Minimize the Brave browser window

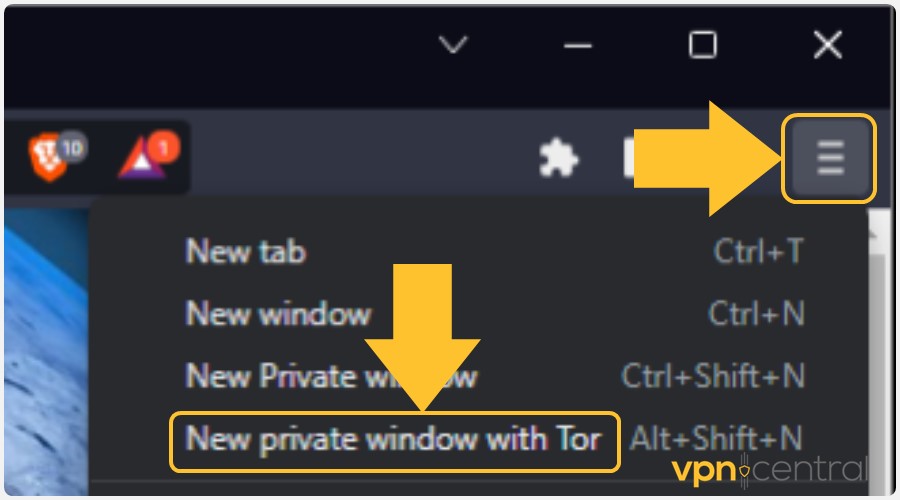(x=577, y=45)
